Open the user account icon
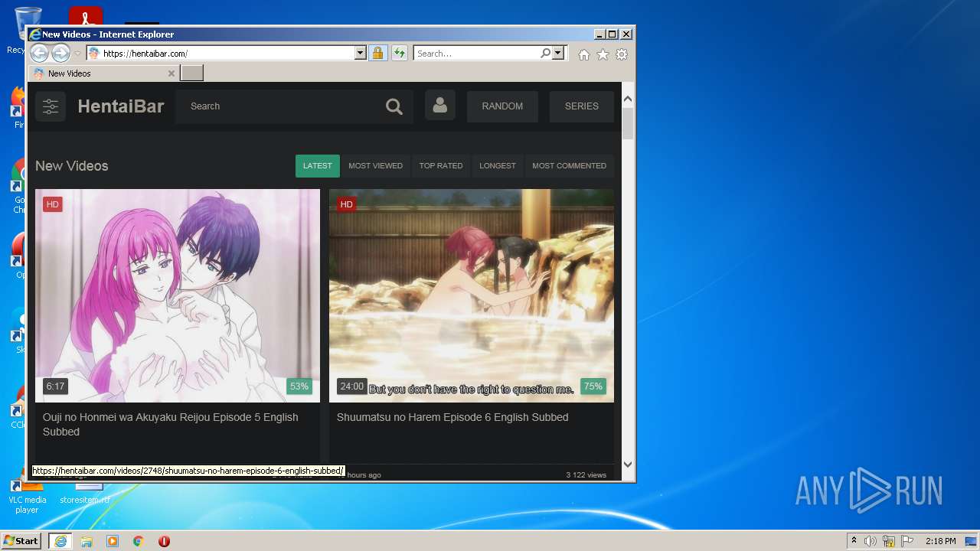Image resolution: width=980 pixels, height=551 pixels. tap(440, 106)
